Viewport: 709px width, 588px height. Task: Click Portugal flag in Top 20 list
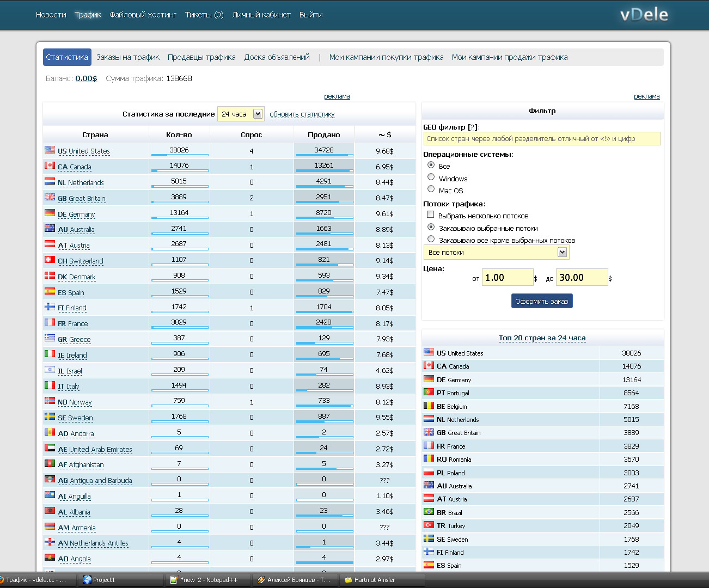tap(429, 392)
